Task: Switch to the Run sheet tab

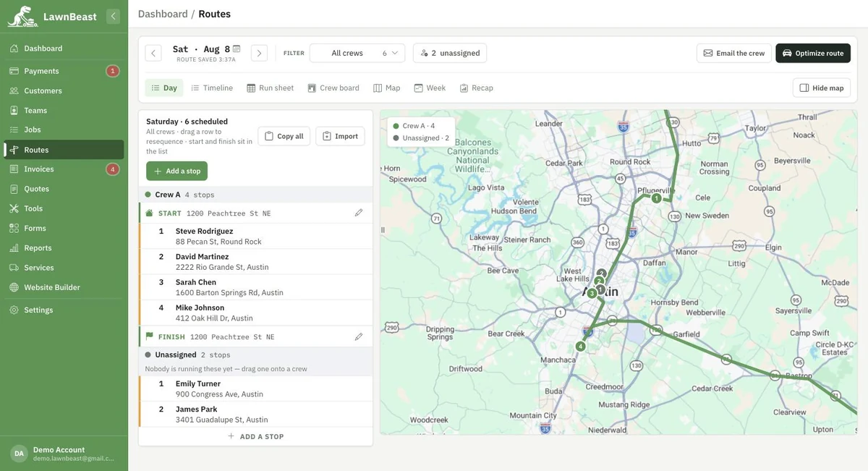Action: click(x=271, y=88)
